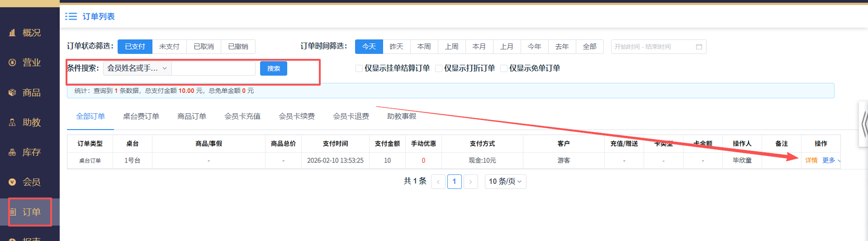Select the 营业 sidebar icon
The width and height of the screenshot is (868, 241).
[x=12, y=63]
